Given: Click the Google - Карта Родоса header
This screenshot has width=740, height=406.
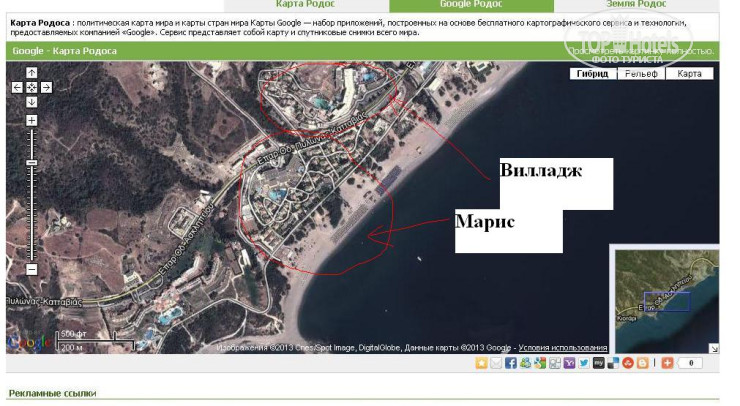Looking at the screenshot, I should click(65, 51).
